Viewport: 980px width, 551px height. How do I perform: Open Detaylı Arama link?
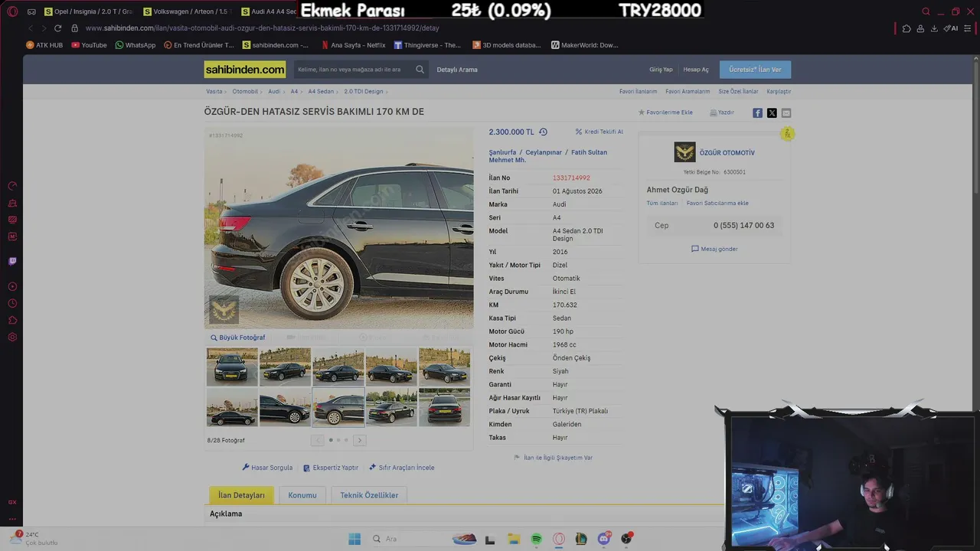[x=457, y=70]
